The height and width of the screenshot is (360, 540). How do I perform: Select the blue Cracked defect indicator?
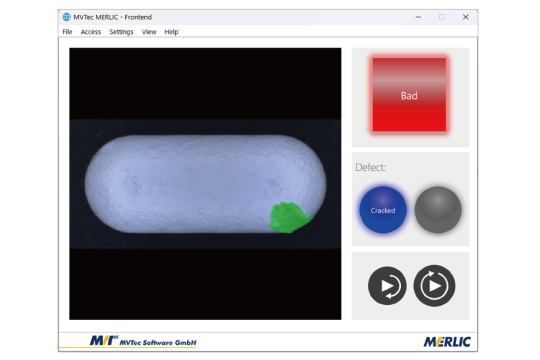383,210
